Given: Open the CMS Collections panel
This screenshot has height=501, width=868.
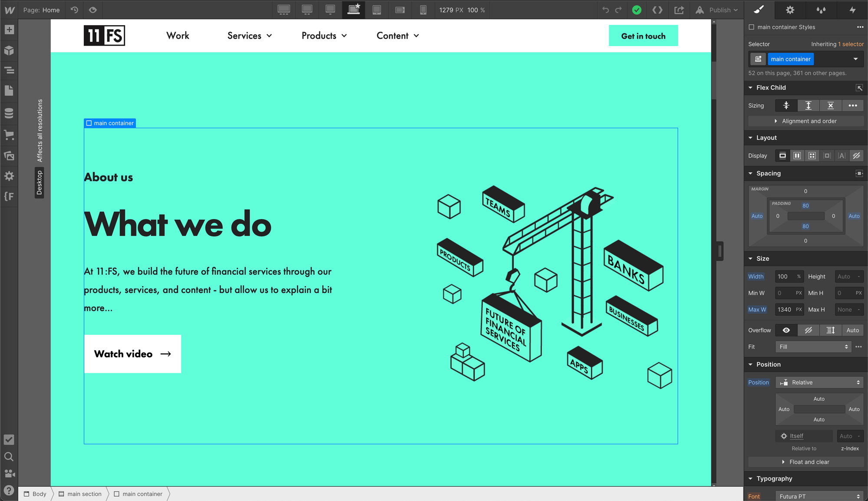Looking at the screenshot, I should [x=10, y=113].
